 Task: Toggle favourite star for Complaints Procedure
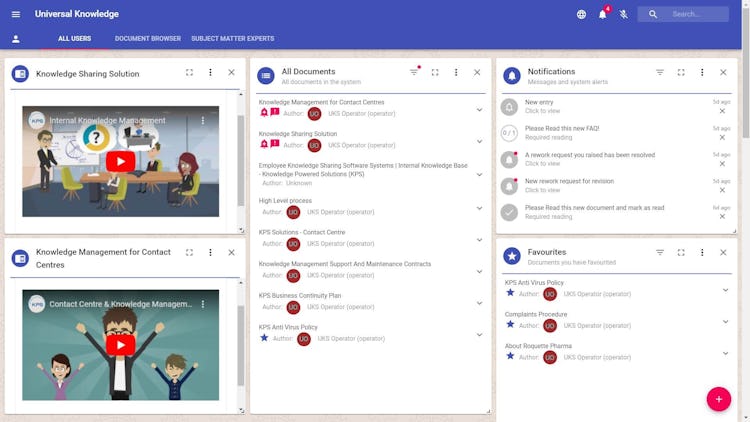point(510,325)
